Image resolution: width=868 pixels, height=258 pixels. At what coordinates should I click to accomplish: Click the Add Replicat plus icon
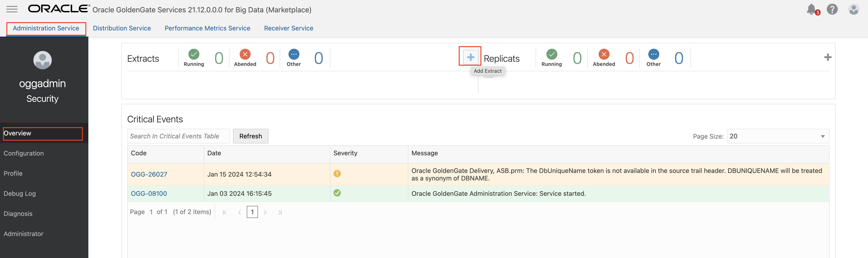[827, 57]
